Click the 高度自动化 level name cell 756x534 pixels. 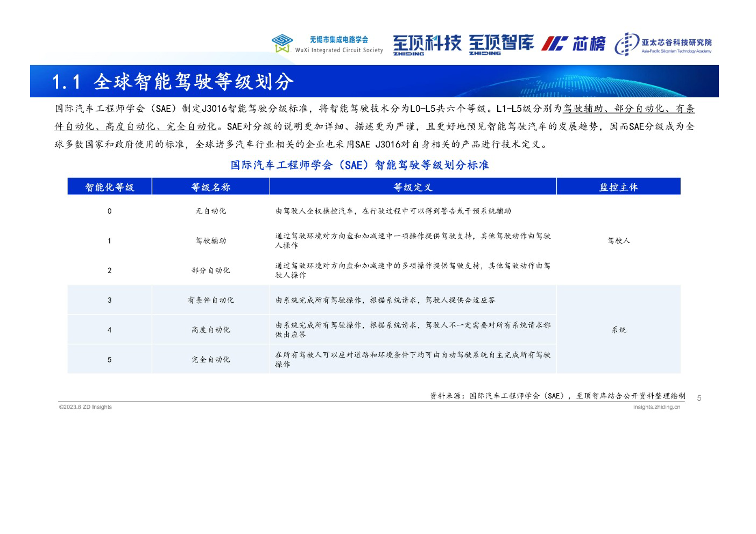click(x=211, y=330)
